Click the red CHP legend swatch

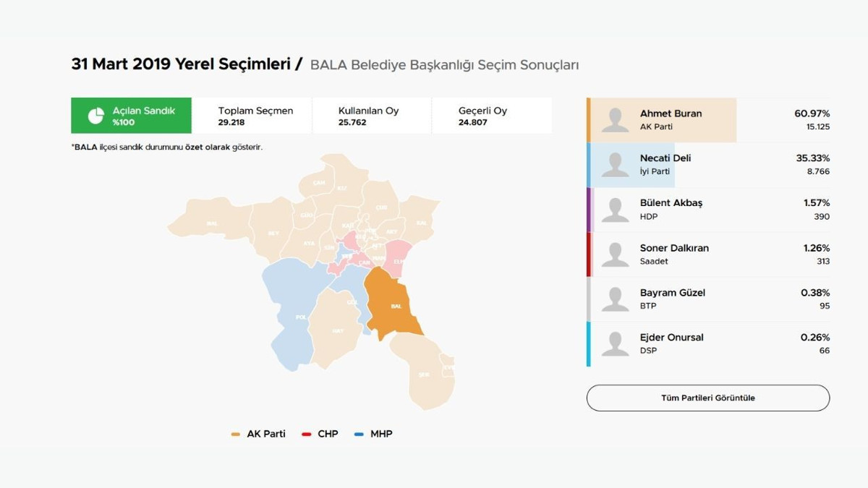(306, 435)
